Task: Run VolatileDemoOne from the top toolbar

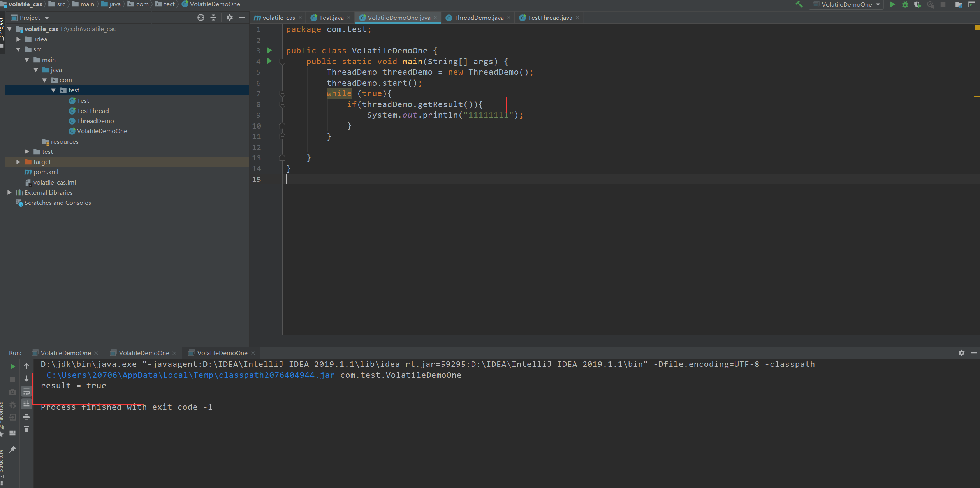Action: tap(892, 4)
